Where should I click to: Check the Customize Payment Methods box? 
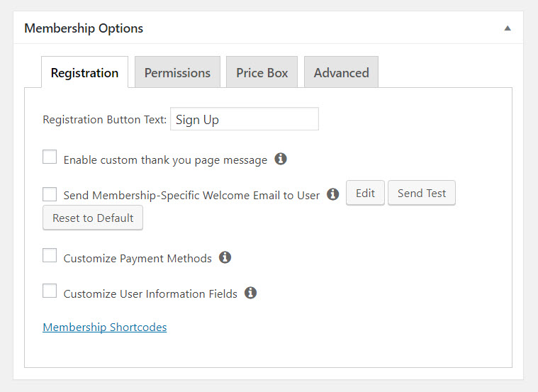pos(50,255)
